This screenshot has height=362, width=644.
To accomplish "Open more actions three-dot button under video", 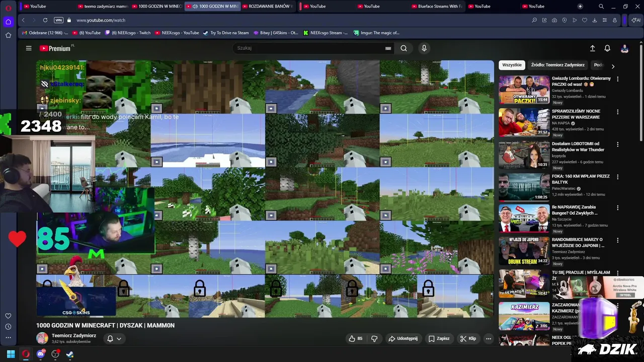I will pos(488,338).
